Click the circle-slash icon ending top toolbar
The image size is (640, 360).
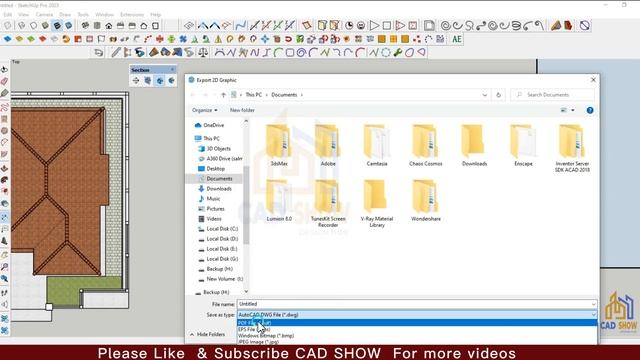(584, 26)
